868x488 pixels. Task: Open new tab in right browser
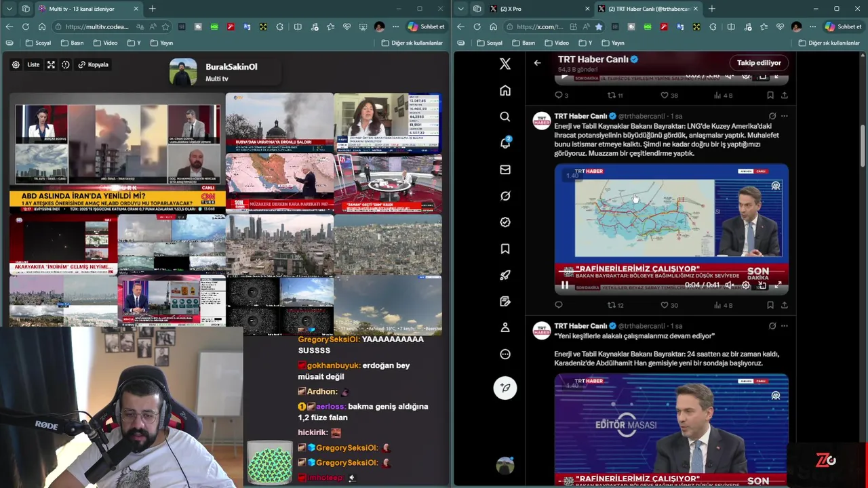click(x=711, y=9)
